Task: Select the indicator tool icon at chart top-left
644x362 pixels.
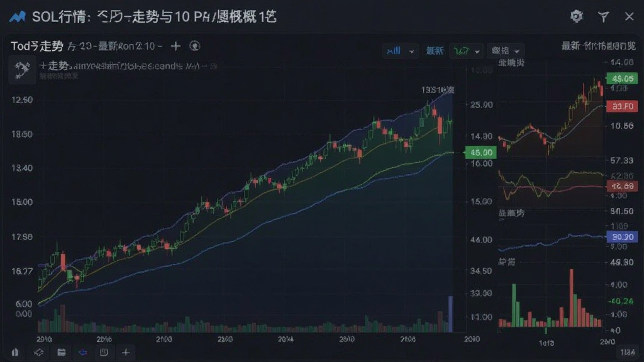Action: pyautogui.click(x=22, y=70)
